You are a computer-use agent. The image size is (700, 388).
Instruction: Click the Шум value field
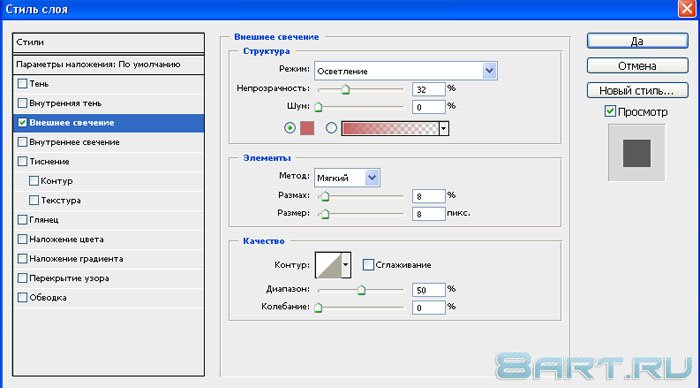coord(429,107)
